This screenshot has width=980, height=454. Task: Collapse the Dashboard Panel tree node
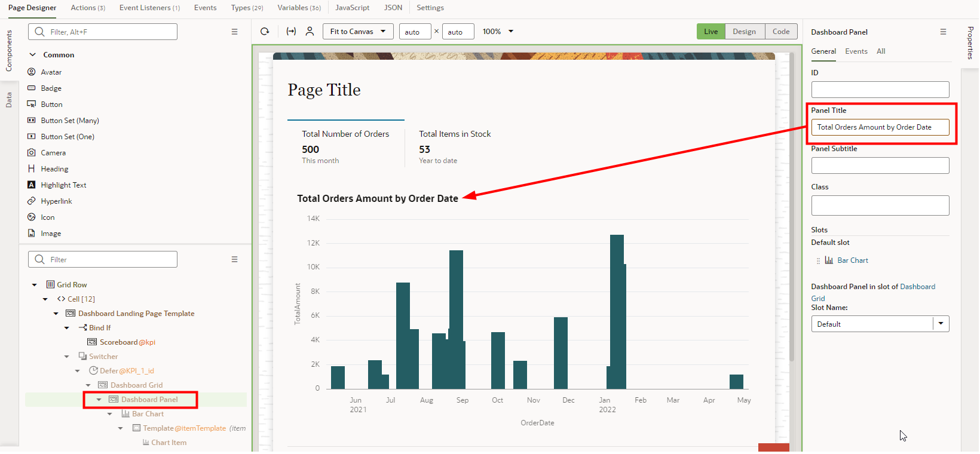99,400
